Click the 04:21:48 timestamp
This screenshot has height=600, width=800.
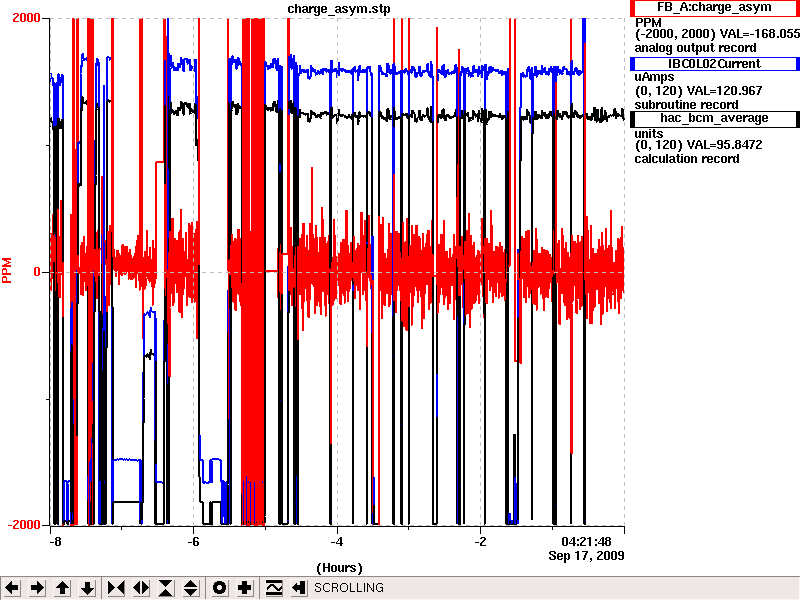586,542
